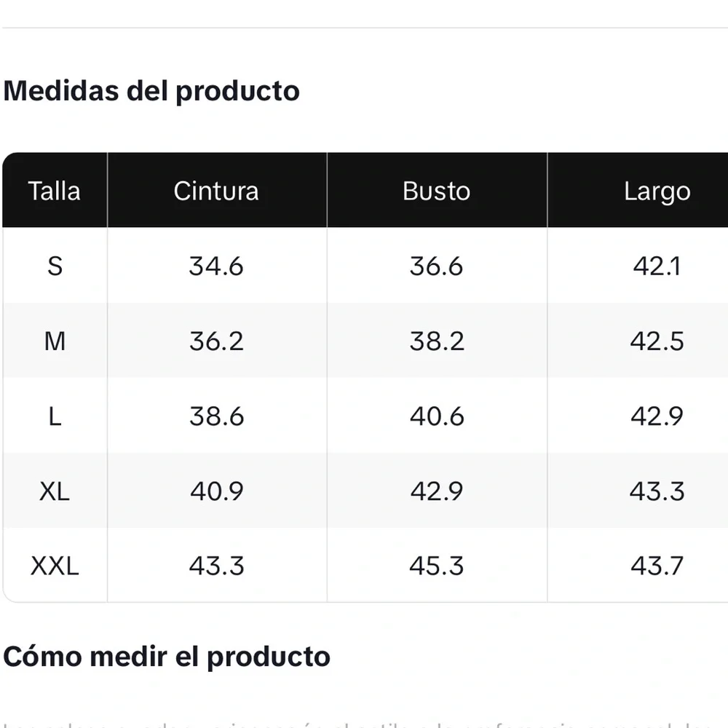The height and width of the screenshot is (728, 728).
Task: Click the 45.3 Busto value
Action: tap(436, 566)
